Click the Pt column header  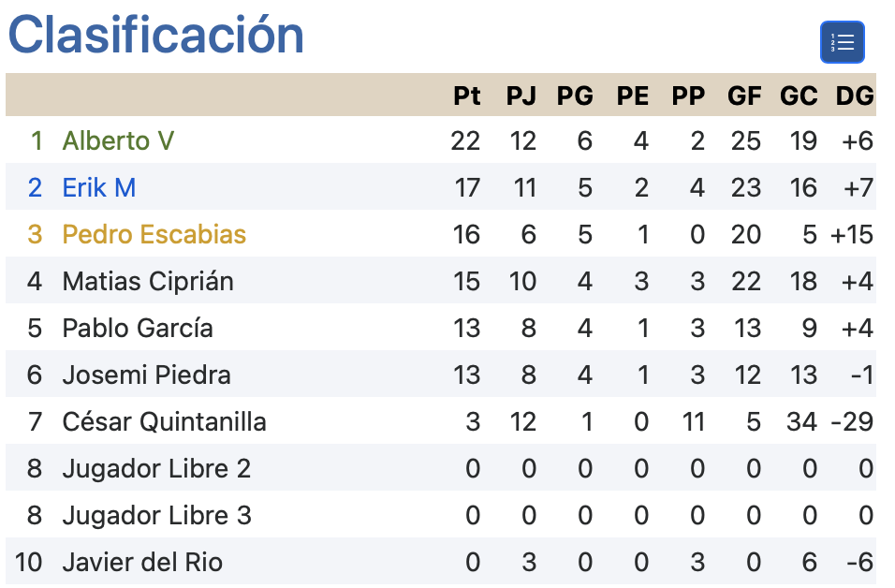(x=466, y=96)
